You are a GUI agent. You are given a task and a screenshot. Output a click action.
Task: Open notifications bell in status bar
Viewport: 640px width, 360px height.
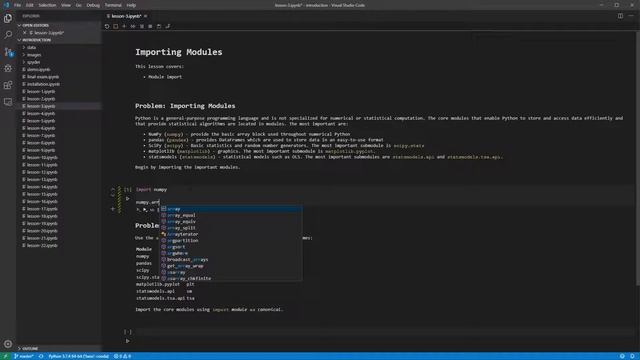pos(632,356)
